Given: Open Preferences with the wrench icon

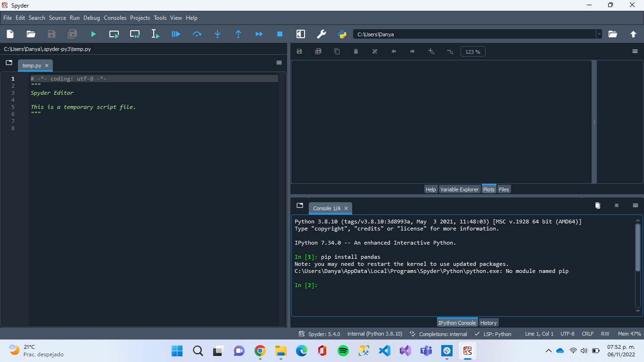Looking at the screenshot, I should click(321, 34).
